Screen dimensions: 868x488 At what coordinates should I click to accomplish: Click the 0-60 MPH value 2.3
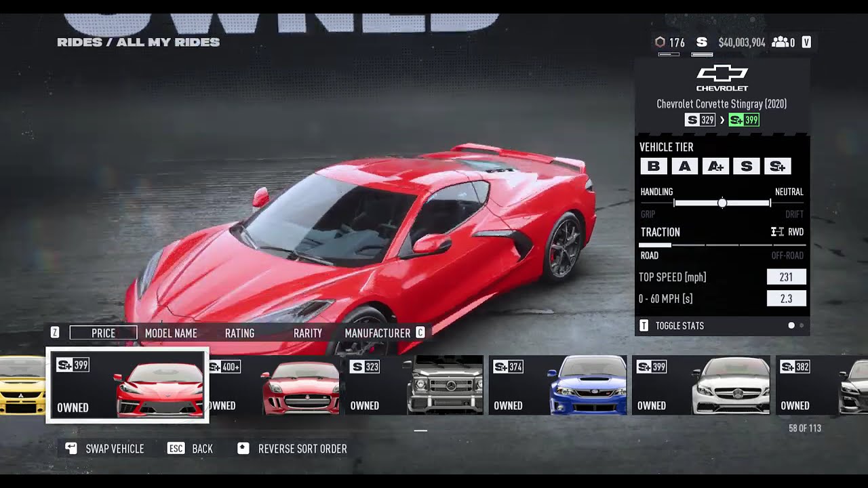[x=786, y=298]
